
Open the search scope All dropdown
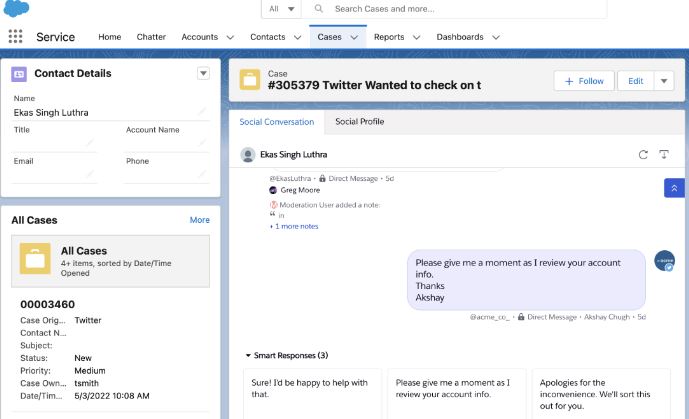282,9
